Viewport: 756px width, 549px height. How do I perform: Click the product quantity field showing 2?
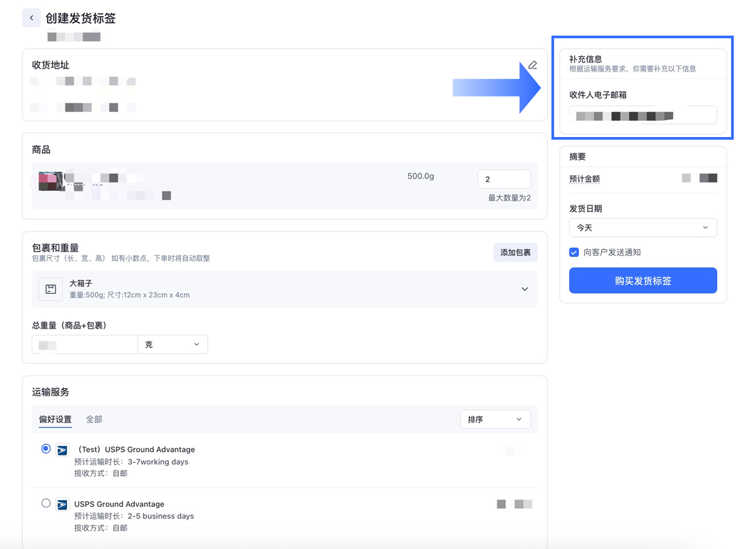coord(503,179)
